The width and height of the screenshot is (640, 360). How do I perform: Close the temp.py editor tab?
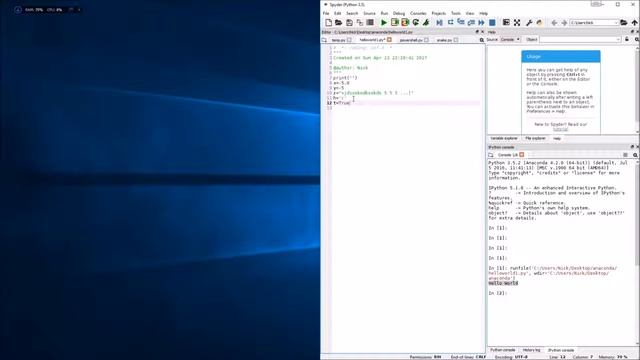(349, 40)
